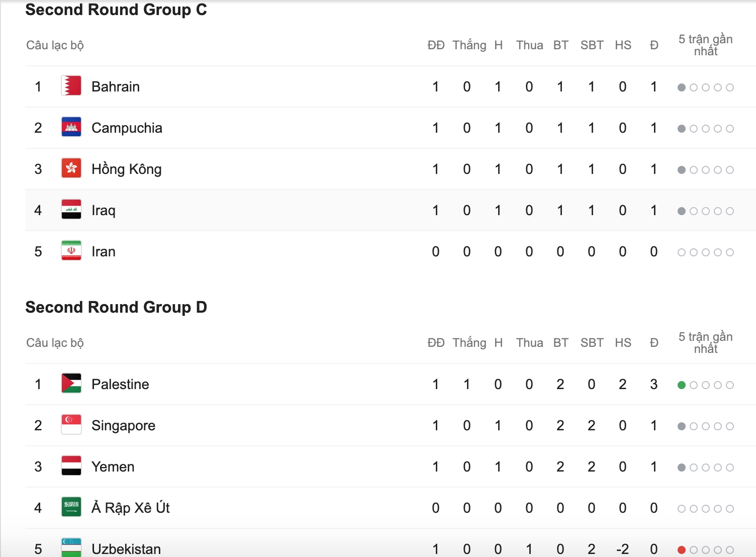The width and height of the screenshot is (756, 557).
Task: Click Uzbekistan's red recent-match loss dot
Action: coord(682,550)
